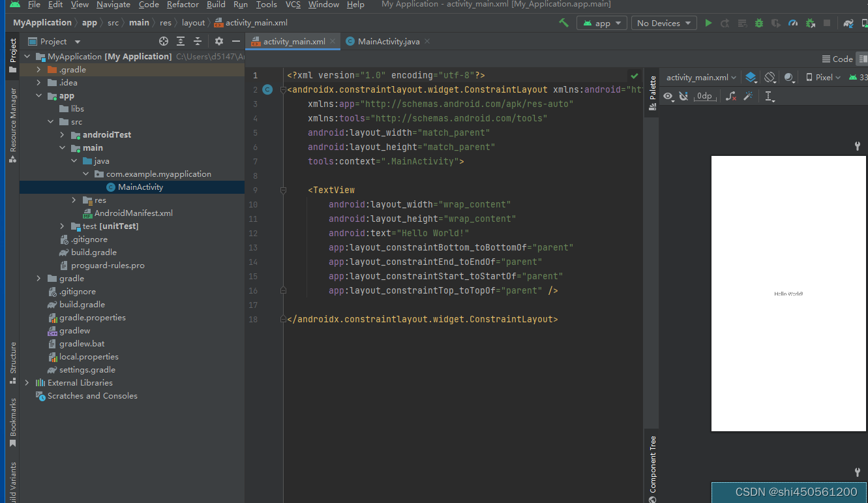
Task: Open the Refactor menu
Action: pos(183,5)
